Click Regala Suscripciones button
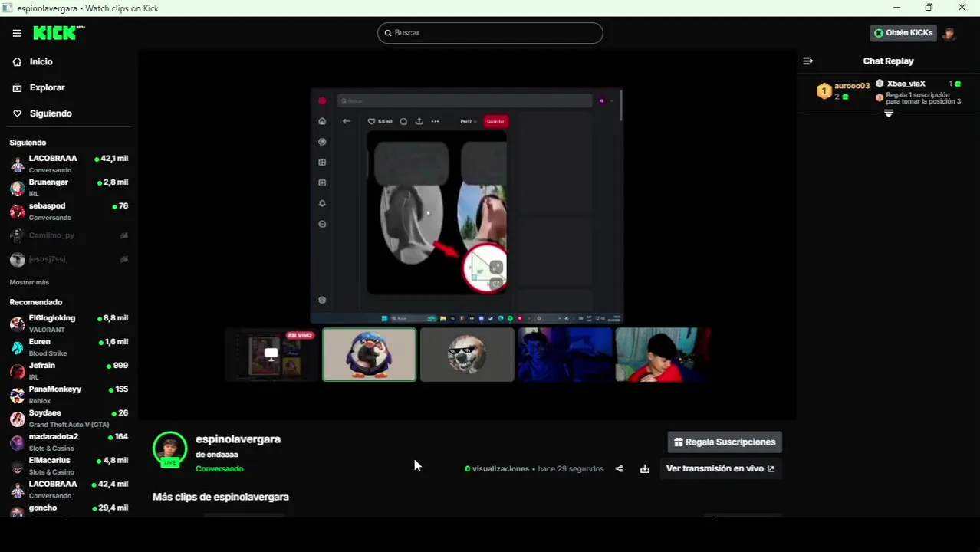 click(x=725, y=442)
